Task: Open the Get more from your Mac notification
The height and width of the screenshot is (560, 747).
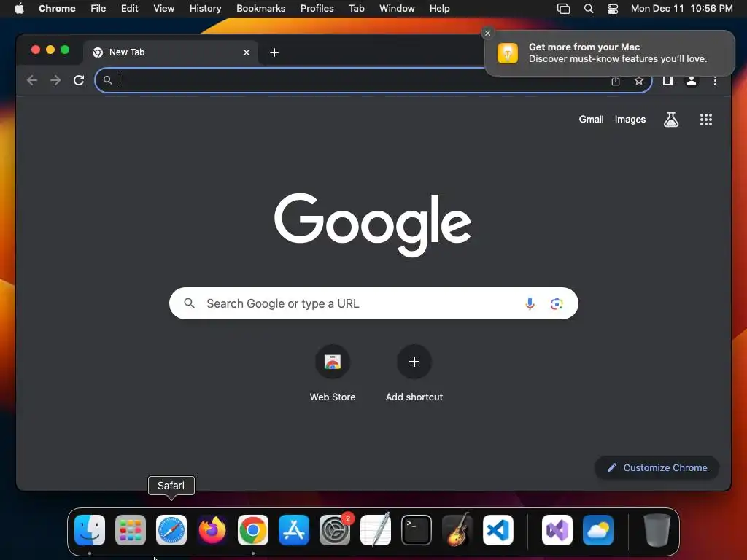Action: click(610, 52)
